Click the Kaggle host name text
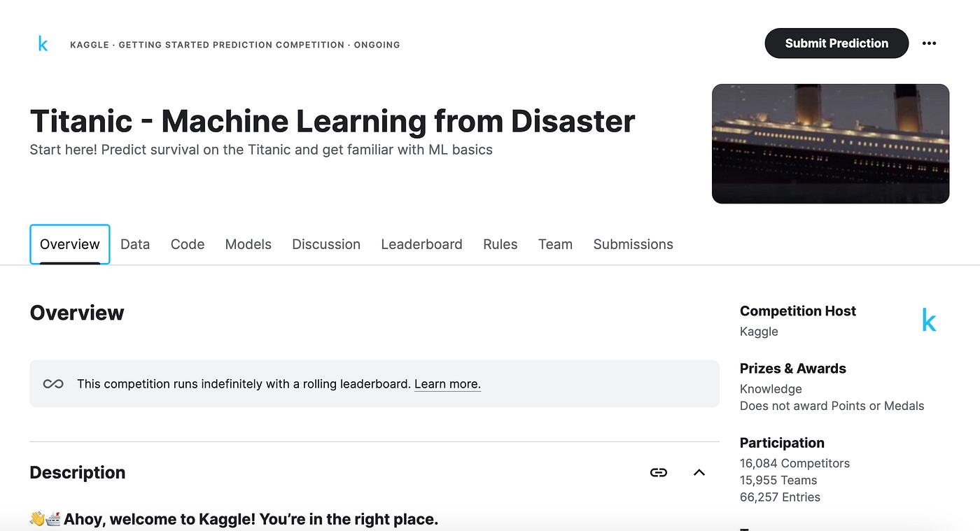This screenshot has height=531, width=980. click(x=759, y=332)
